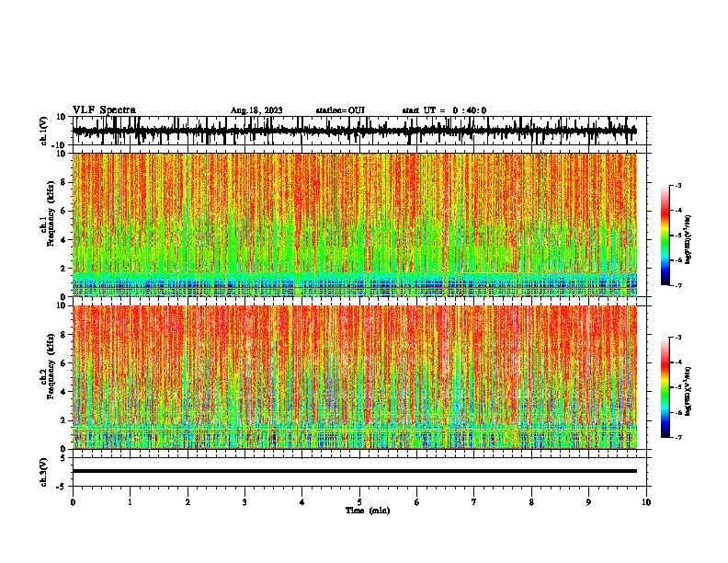Click the "-5" tick on ch.3(V) axis
Viewport: 728px width, 563px height.
point(63,487)
